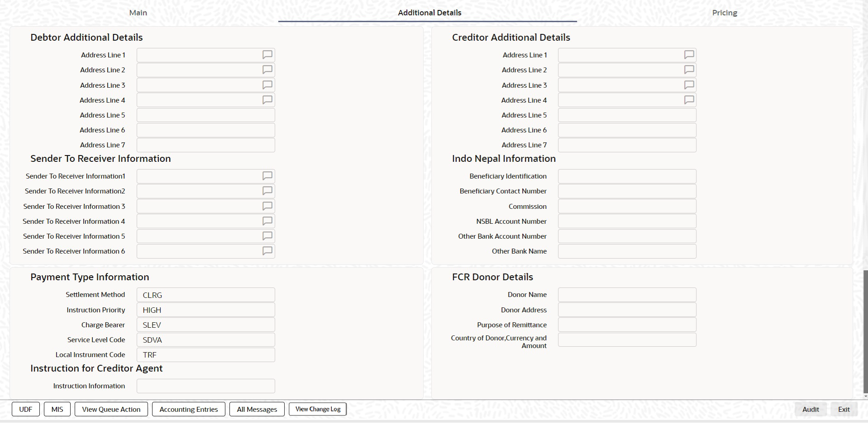Open the Pricing tab
Image resolution: width=868 pixels, height=424 pixels.
[725, 13]
